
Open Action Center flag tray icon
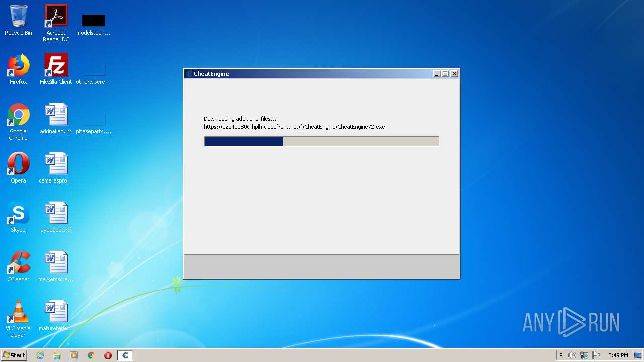(x=596, y=355)
